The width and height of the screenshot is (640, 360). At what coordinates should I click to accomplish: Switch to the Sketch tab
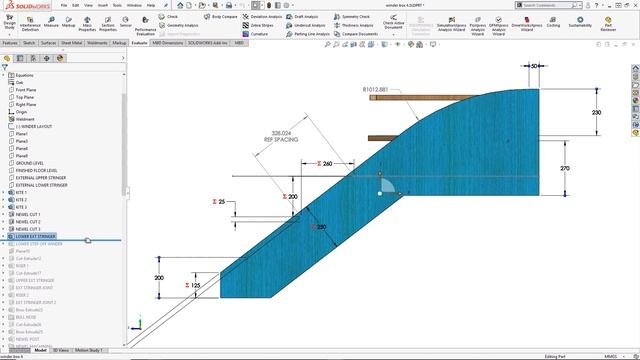(29, 43)
